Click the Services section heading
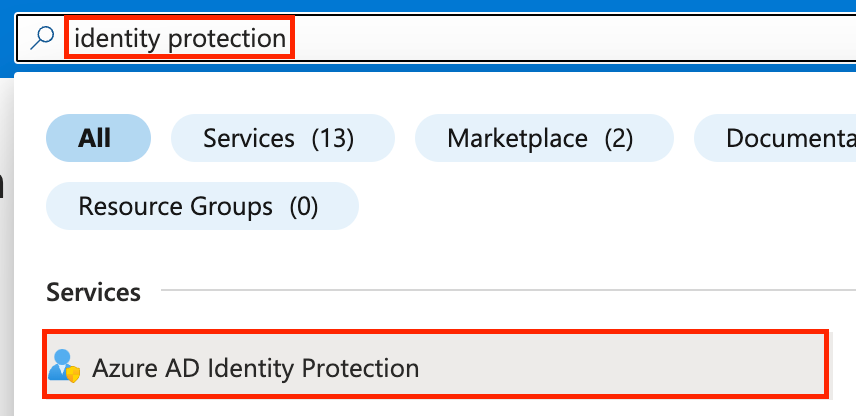The height and width of the screenshot is (416, 856). (x=93, y=292)
